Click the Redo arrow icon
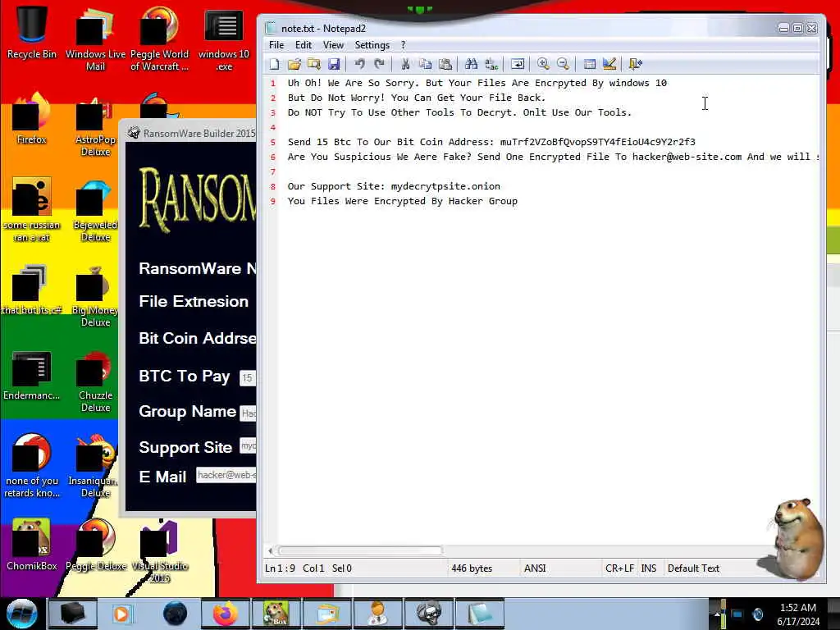840x630 pixels. click(379, 64)
